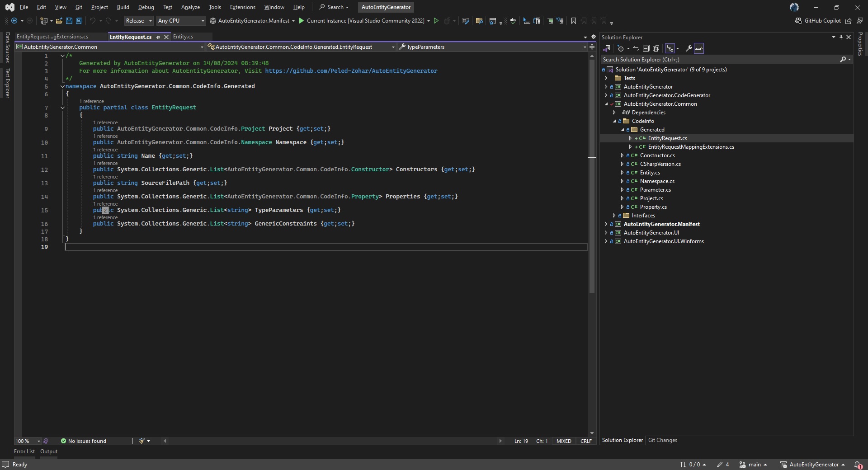Open Properties wrench icon in Solution Explorer
Viewport: 868px width, 470px height.
tap(689, 48)
